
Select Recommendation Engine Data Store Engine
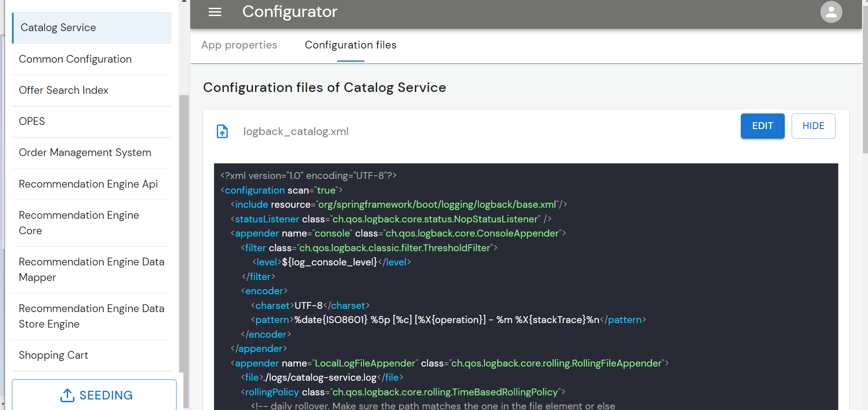tap(92, 316)
